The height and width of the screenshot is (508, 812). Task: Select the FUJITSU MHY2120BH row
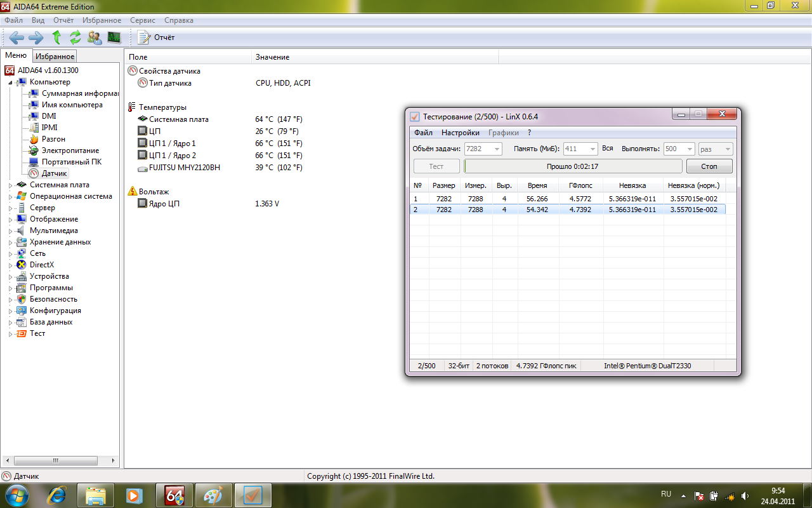221,168
